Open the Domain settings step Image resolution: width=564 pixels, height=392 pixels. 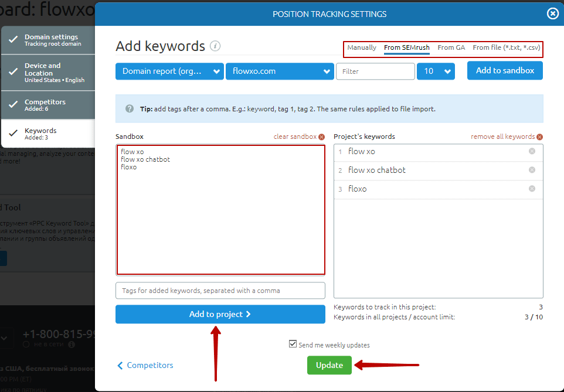click(x=48, y=40)
